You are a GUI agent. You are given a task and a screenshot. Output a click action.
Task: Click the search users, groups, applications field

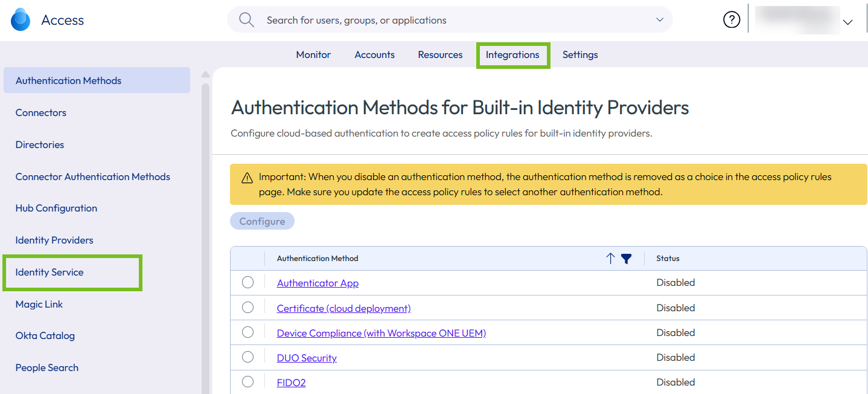coord(450,20)
